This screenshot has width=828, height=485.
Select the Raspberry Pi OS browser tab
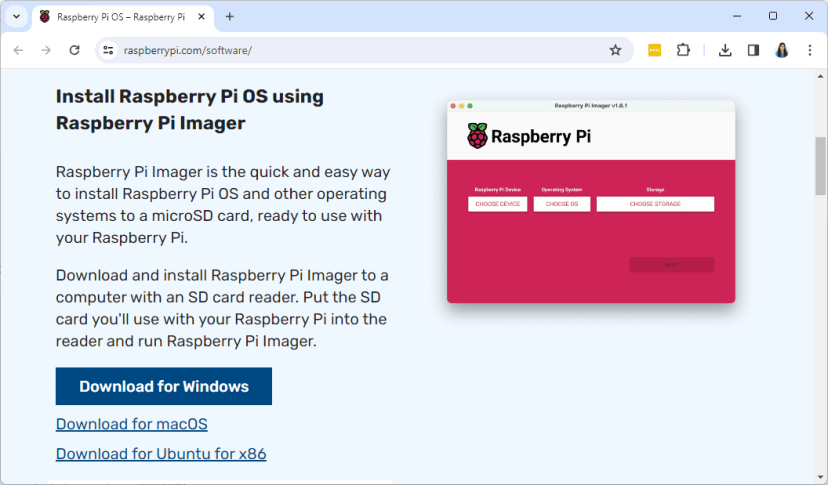tap(123, 17)
